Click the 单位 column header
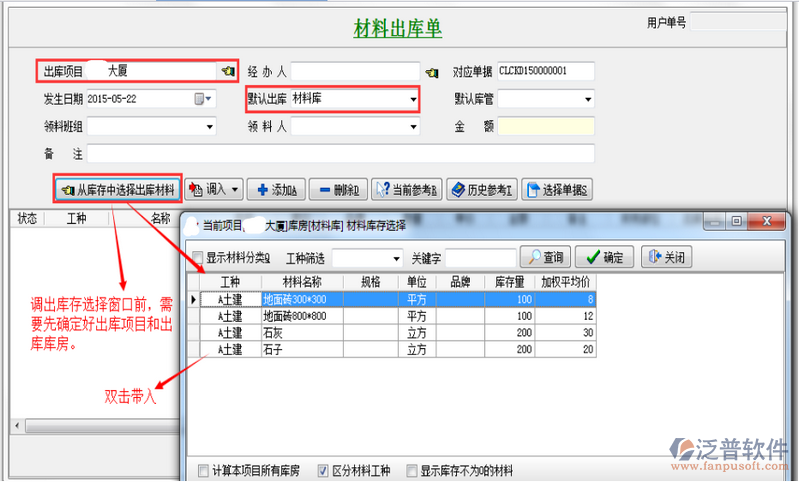Viewport: 799px width, 482px height. click(x=417, y=282)
